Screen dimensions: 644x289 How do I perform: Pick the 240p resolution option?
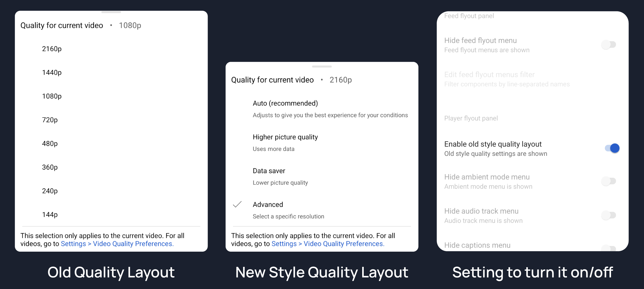50,191
